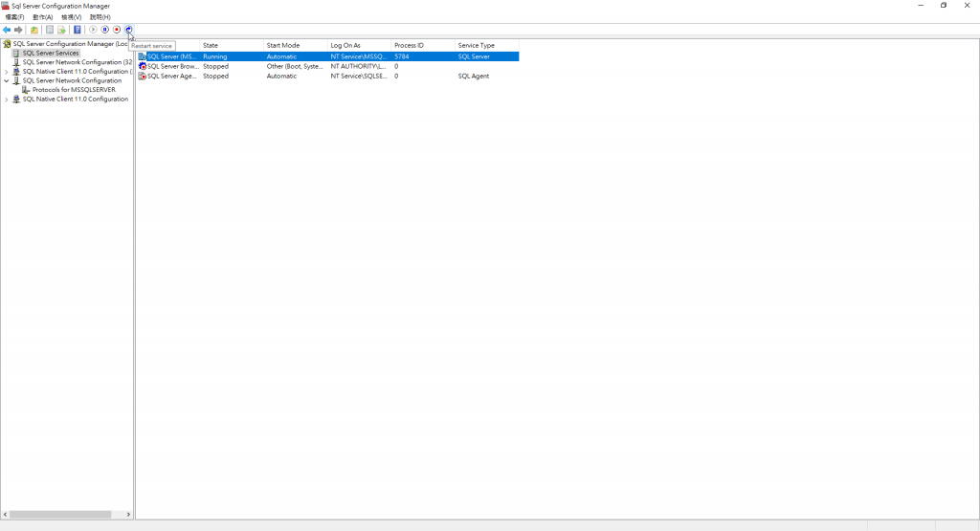Click the console tree pane toolbar icon
The height and width of the screenshot is (531, 980).
click(x=50, y=30)
